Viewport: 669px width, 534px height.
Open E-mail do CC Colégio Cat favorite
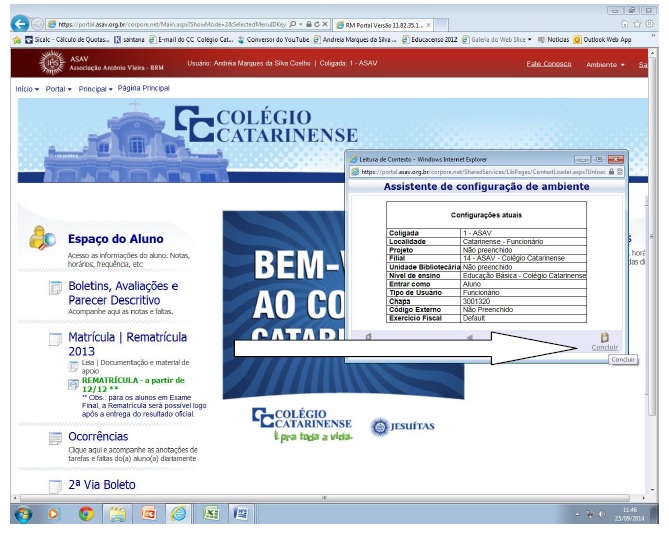(x=191, y=40)
